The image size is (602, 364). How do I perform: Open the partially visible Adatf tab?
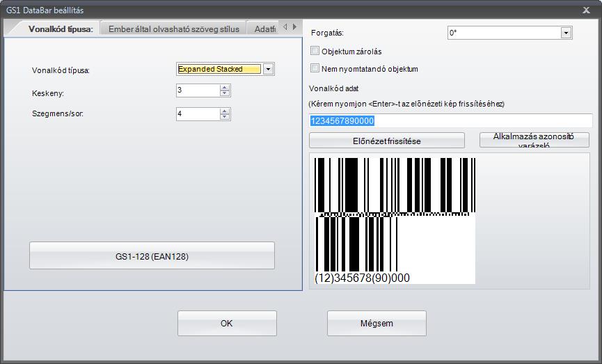[x=264, y=29]
